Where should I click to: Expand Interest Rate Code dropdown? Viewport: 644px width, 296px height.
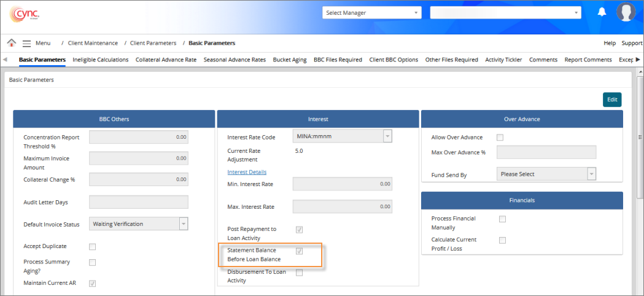pyautogui.click(x=343, y=137)
